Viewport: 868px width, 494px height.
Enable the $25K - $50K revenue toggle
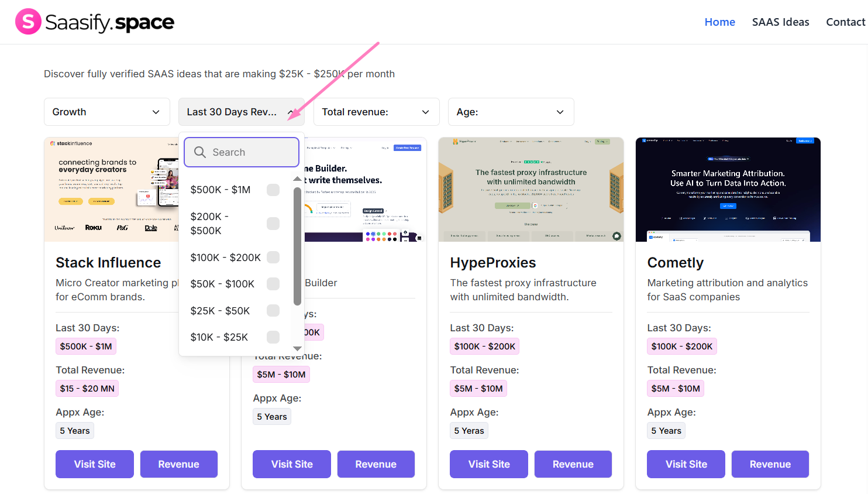273,310
